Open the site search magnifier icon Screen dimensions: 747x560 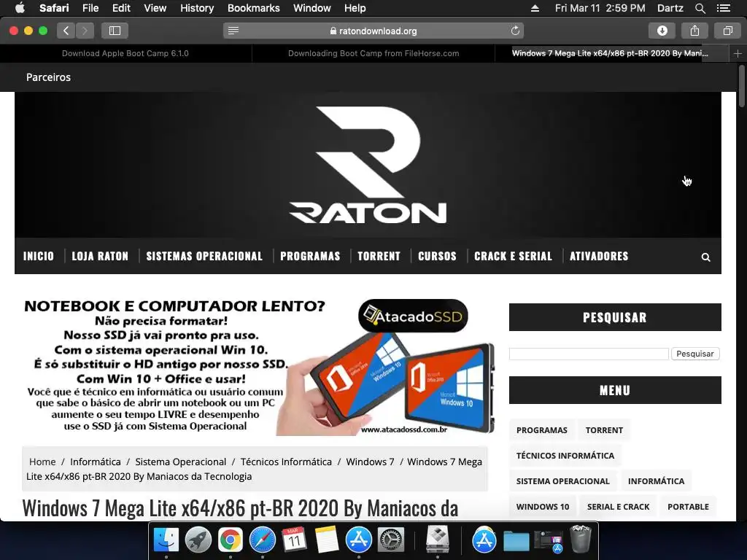coord(705,257)
